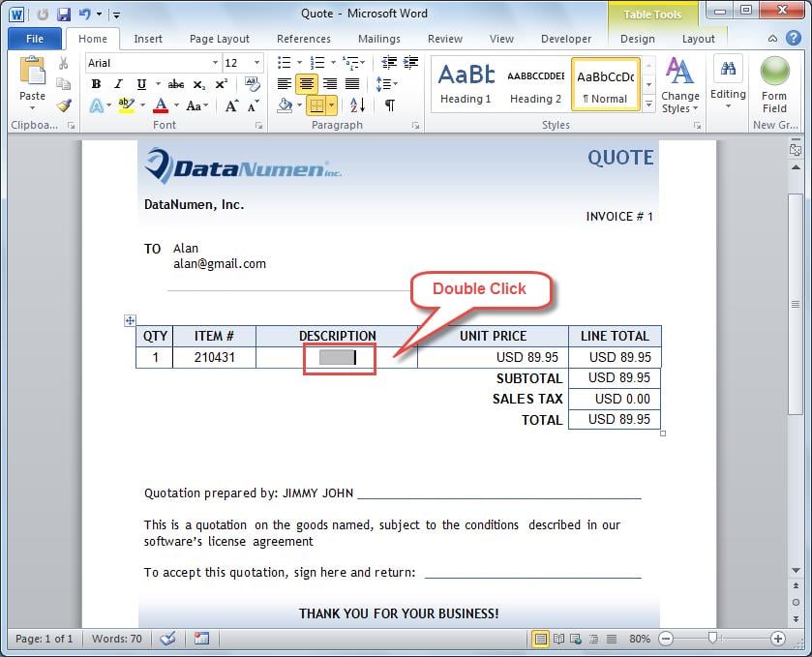Open the Change Styles dropdown

[x=680, y=93]
